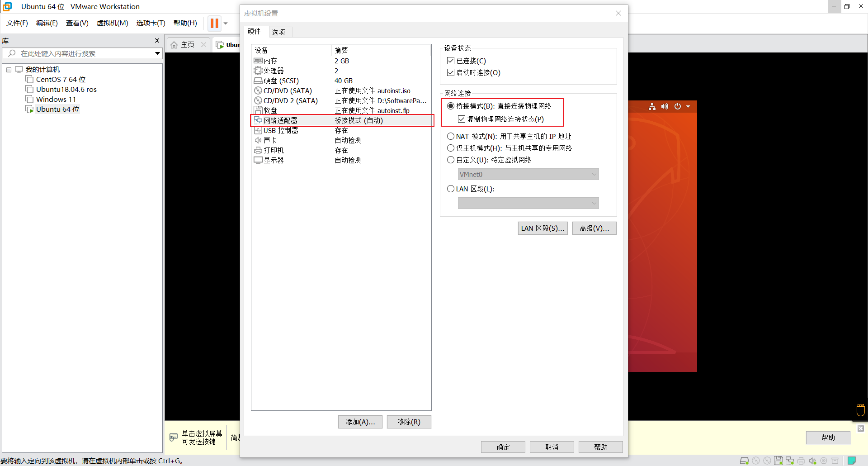Click the teal message log note icon
Image resolution: width=868 pixels, height=466 pixels.
tap(852, 461)
